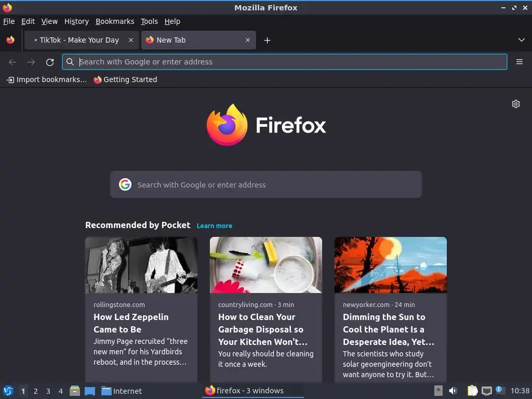Open the Tools menu
The width and height of the screenshot is (532, 399).
click(149, 21)
